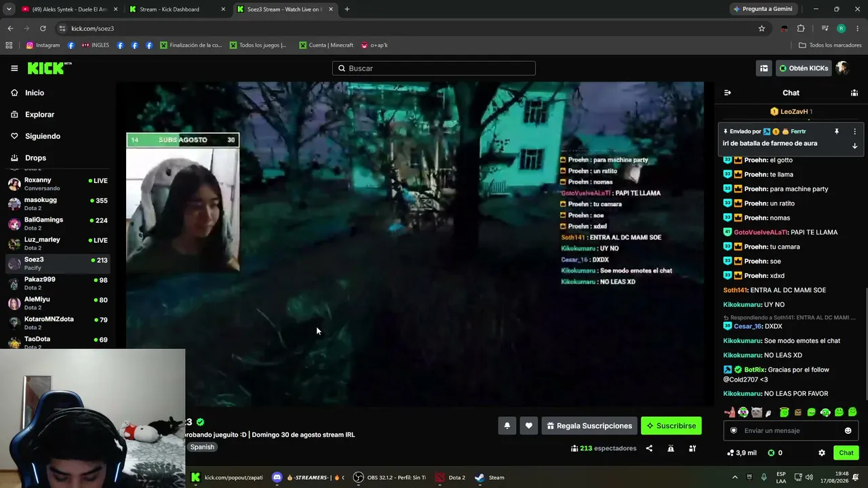This screenshot has height=488, width=868.
Task: Switch to the Stream - Kick Dashboard tab
Action: coord(178,9)
